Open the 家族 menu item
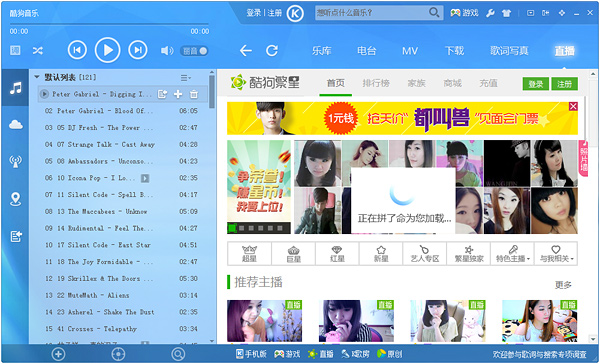The image size is (600, 364). tap(416, 83)
